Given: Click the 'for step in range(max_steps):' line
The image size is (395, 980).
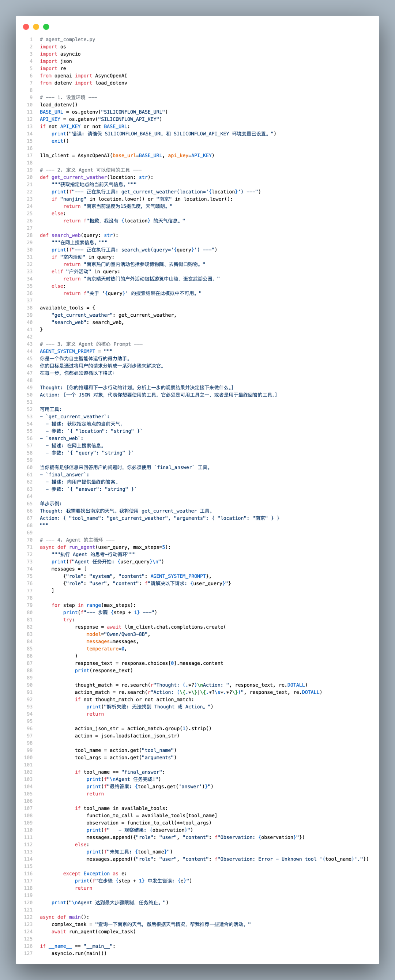Looking at the screenshot, I should pos(94,605).
